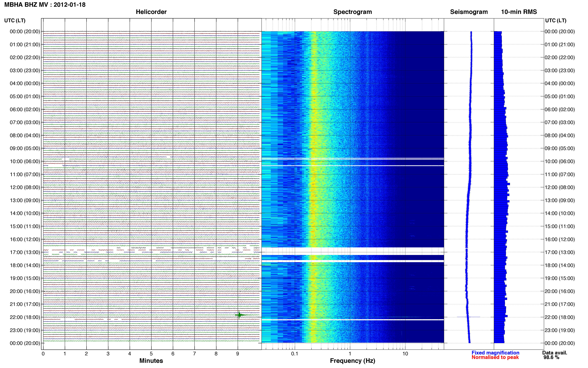Click '12:00 (08:00)' beside the 10-min RMS panel
The image size is (588, 368).
click(560, 187)
